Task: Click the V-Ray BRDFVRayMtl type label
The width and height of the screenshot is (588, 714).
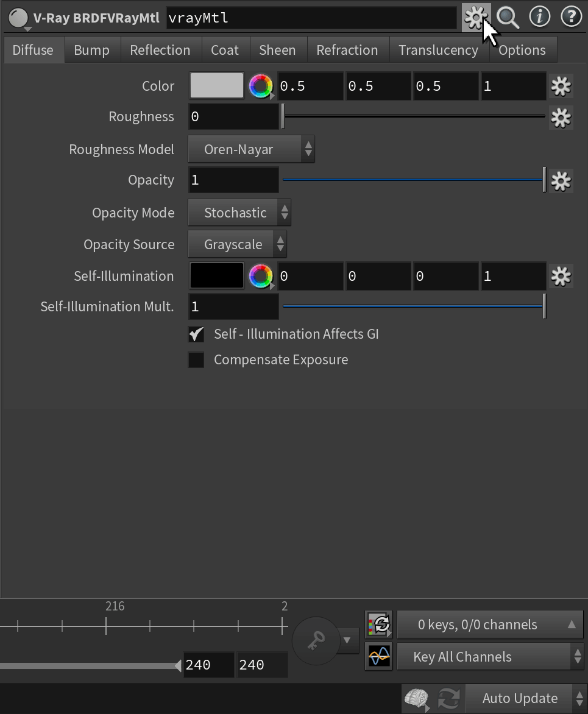Action: [96, 18]
